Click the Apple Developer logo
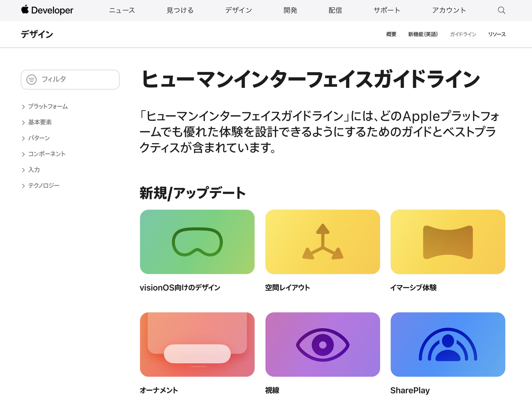 point(47,10)
